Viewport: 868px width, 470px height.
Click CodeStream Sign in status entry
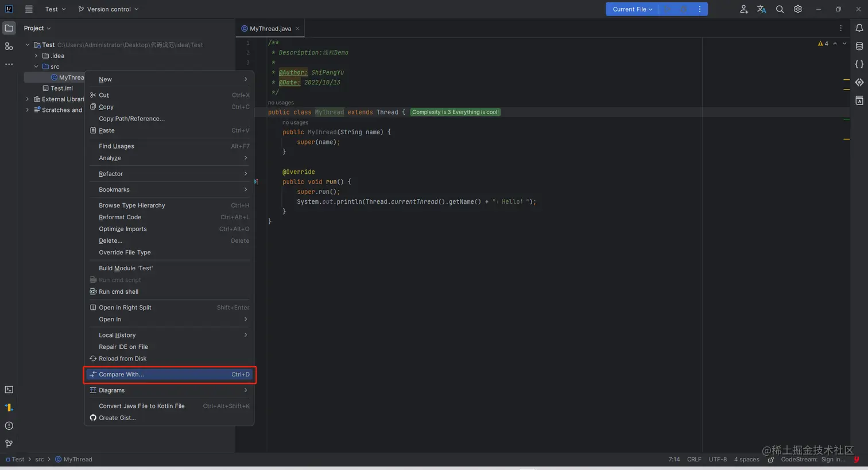pyautogui.click(x=813, y=460)
